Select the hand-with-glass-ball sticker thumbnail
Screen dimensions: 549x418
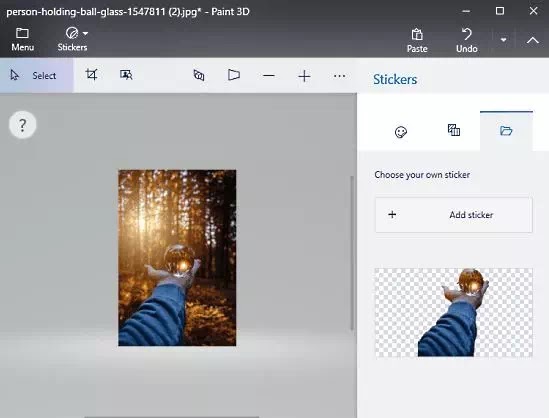point(454,312)
